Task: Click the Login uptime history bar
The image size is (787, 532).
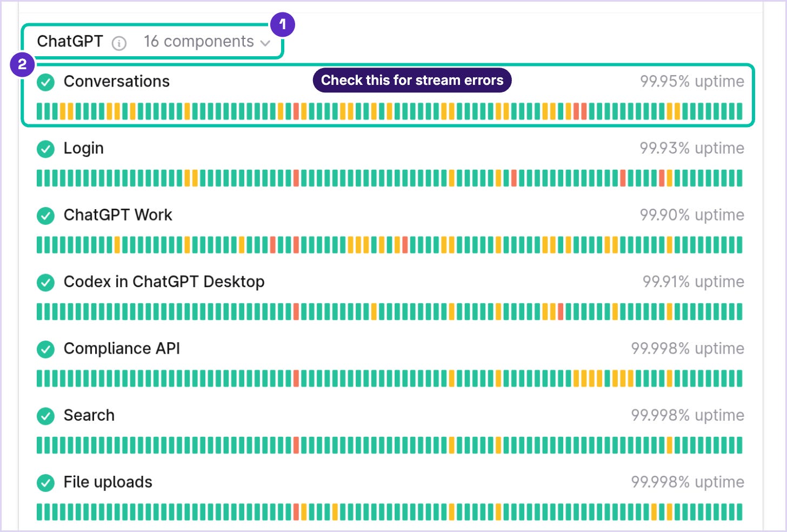Action: click(390, 178)
